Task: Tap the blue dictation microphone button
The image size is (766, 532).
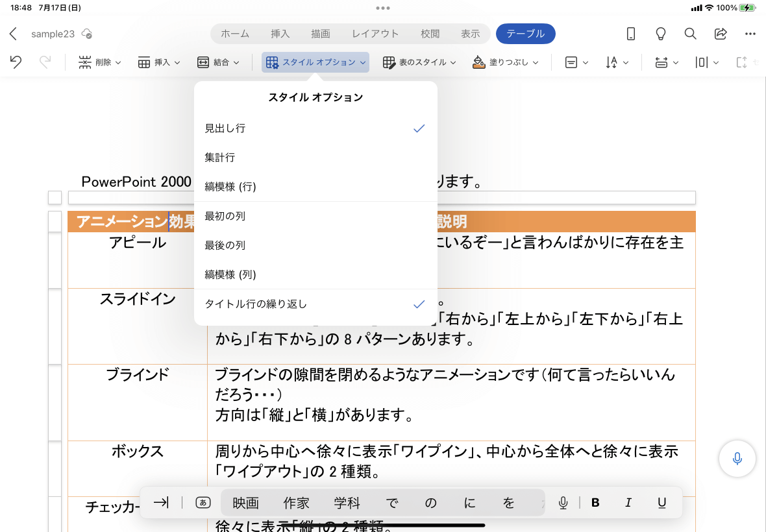Action: 737,458
